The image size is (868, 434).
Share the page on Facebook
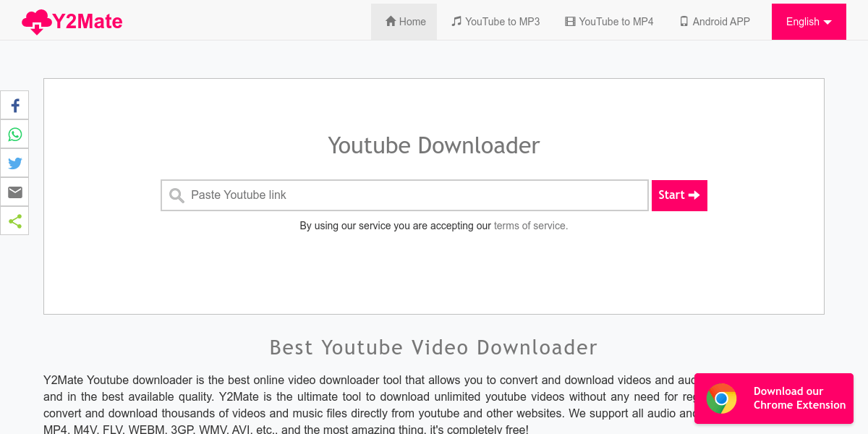[x=14, y=106]
